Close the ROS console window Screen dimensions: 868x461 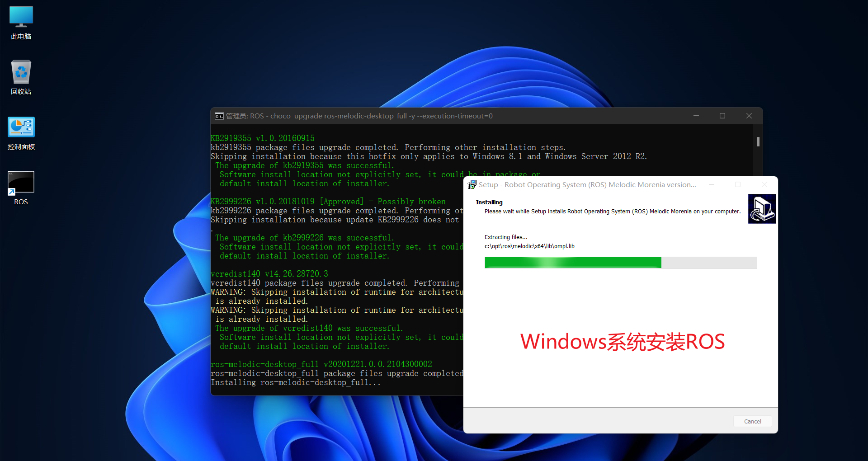tap(749, 116)
